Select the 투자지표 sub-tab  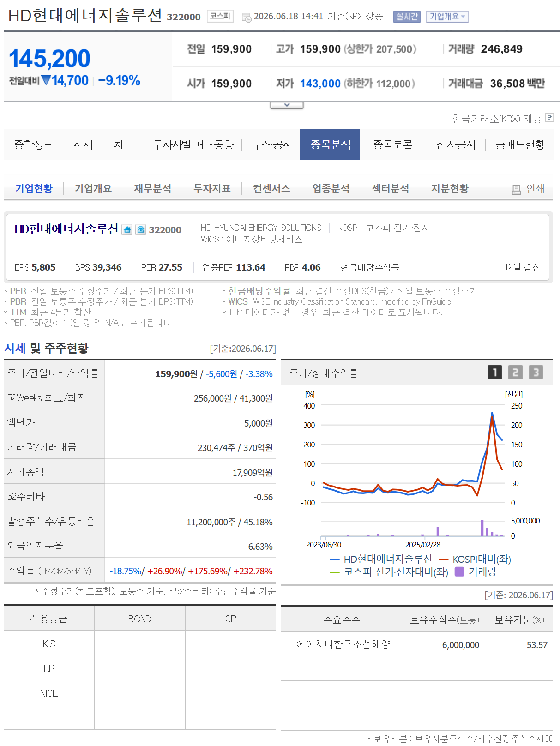click(x=212, y=188)
